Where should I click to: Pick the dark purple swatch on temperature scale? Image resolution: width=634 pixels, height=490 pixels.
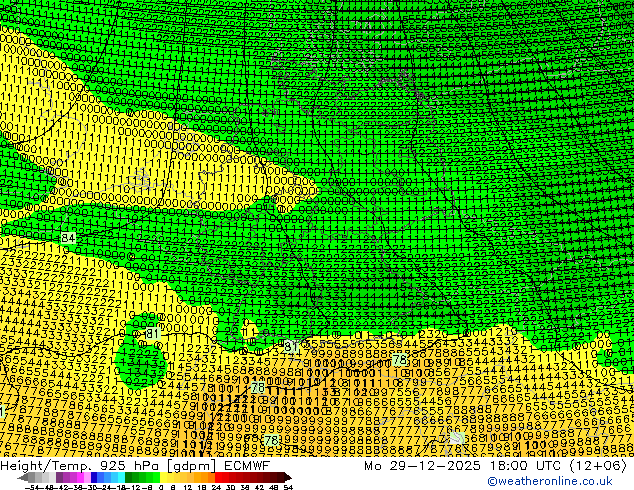(x=59, y=478)
